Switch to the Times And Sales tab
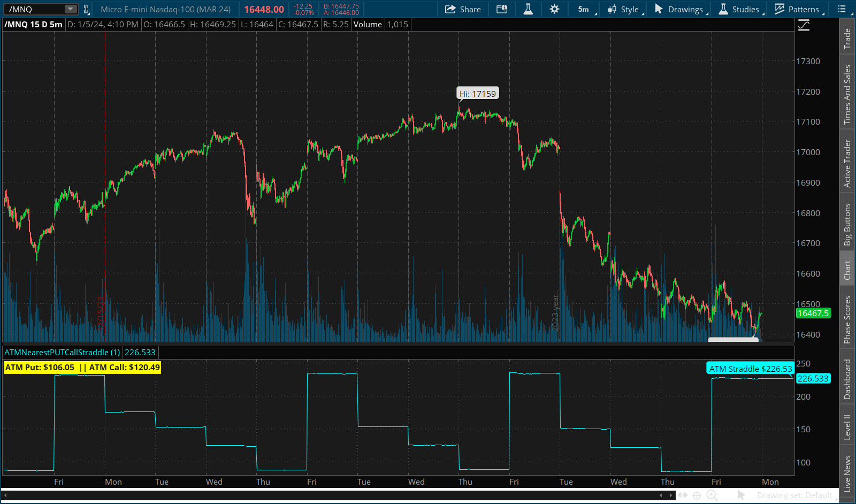Image resolution: width=856 pixels, height=504 pixels. point(847,95)
